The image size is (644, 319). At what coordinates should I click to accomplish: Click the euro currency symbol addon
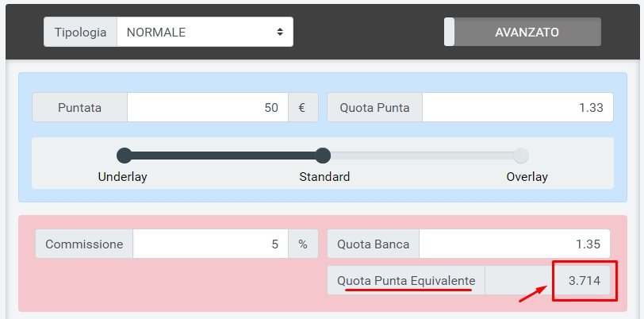pyautogui.click(x=302, y=108)
